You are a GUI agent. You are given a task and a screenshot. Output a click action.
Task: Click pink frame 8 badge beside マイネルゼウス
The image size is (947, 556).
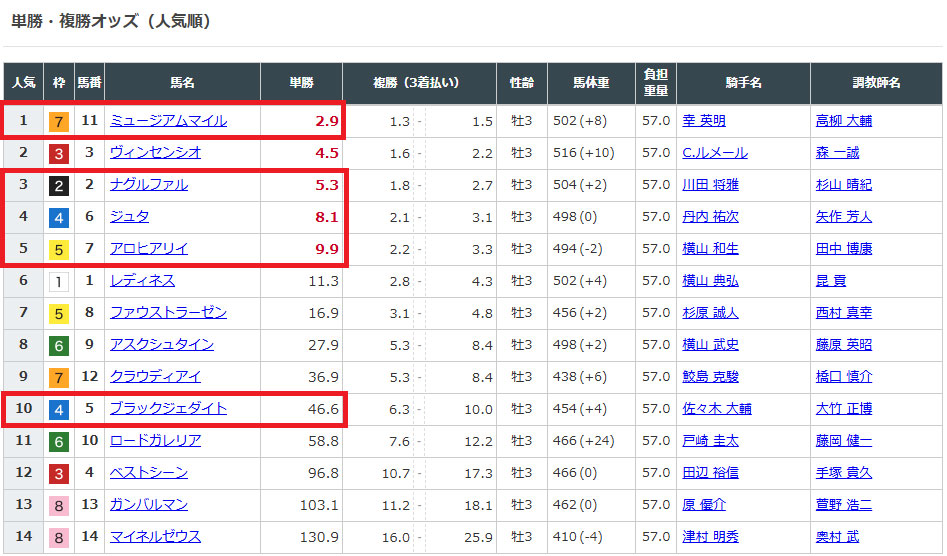coord(59,537)
